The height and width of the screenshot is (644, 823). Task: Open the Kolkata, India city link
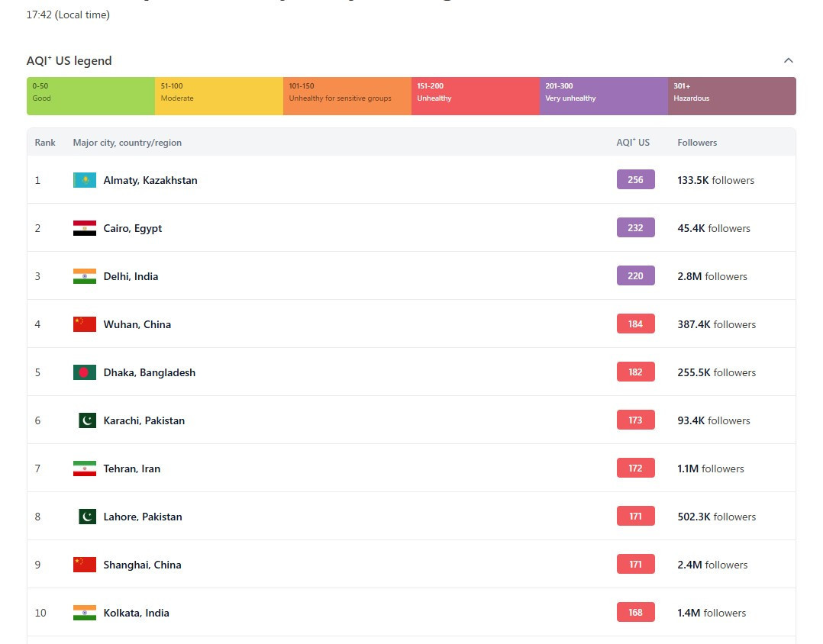coord(136,613)
